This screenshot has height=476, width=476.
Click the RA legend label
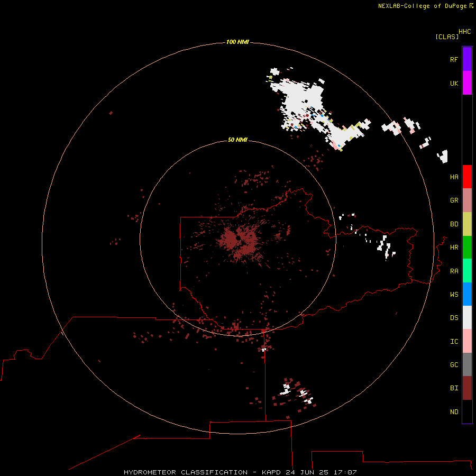454,271
